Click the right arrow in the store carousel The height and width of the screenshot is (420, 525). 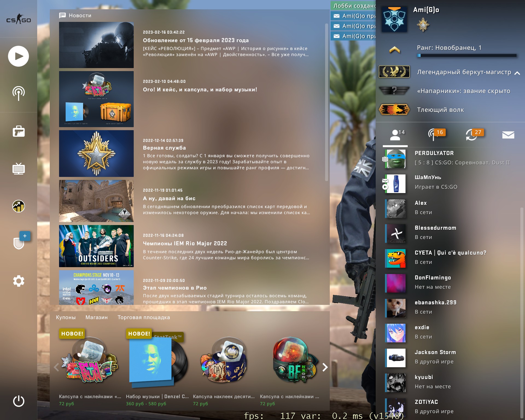tap(325, 367)
